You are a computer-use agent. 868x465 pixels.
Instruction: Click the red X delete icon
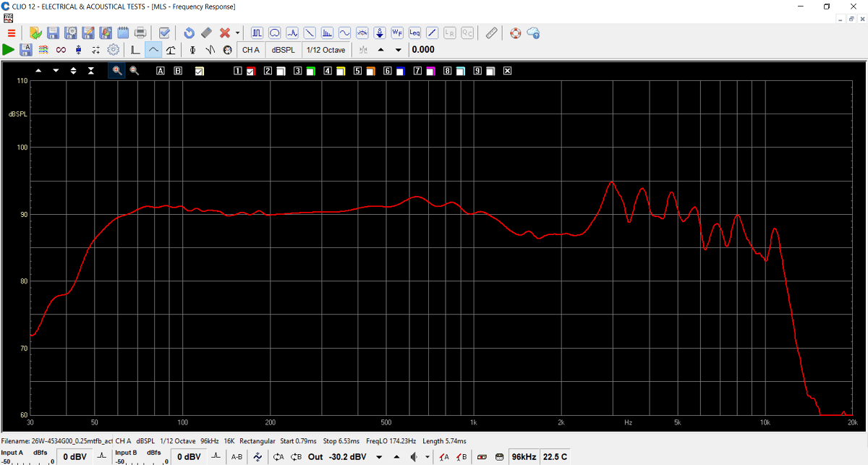[x=224, y=33]
